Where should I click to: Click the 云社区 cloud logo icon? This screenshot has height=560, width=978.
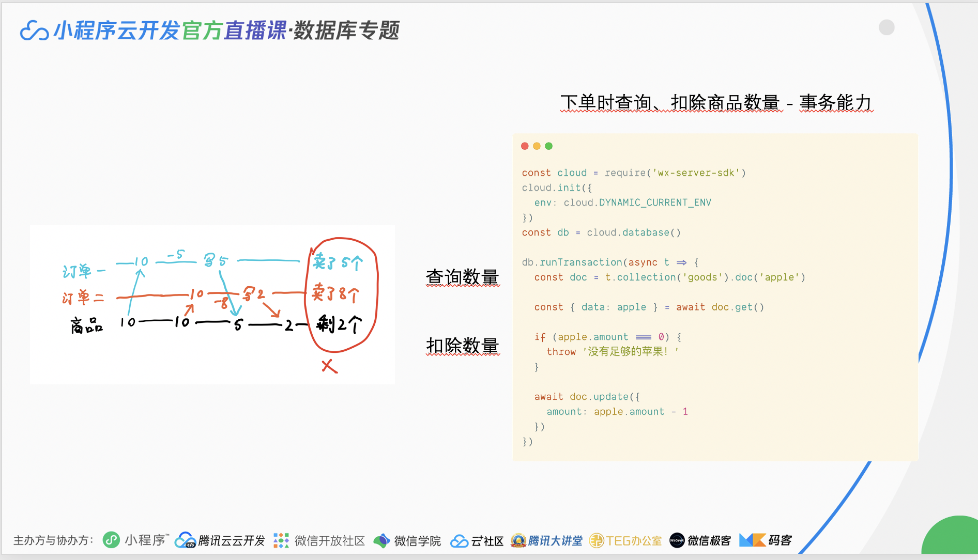click(x=459, y=541)
